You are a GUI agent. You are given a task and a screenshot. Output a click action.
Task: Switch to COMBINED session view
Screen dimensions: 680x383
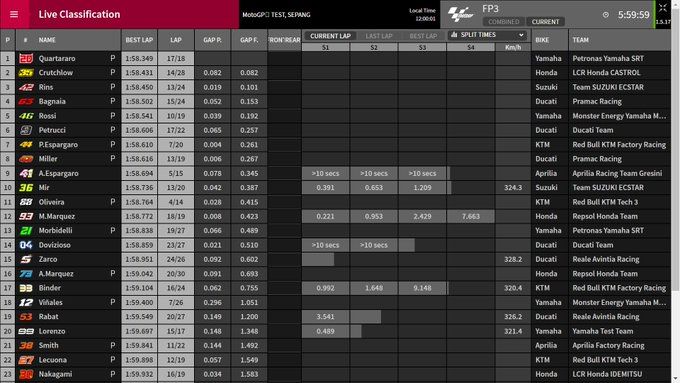[x=503, y=22]
